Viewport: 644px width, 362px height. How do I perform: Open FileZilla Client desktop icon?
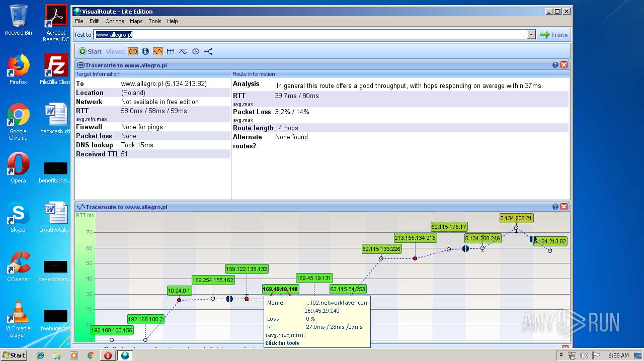point(56,69)
